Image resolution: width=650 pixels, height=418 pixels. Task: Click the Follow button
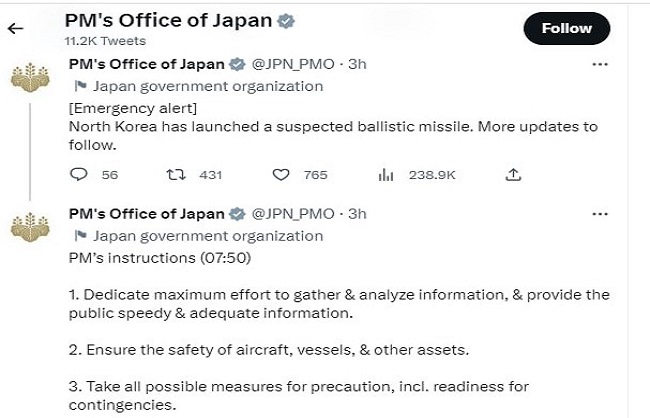pos(566,28)
